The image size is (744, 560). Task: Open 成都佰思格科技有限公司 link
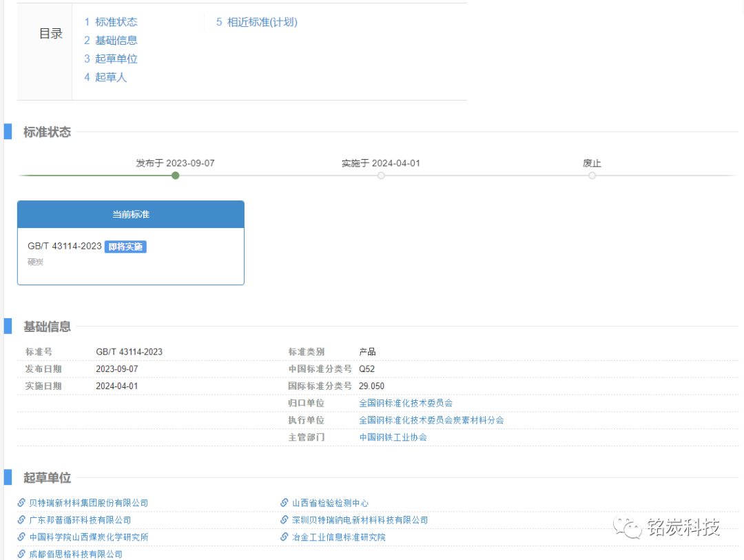76,554
